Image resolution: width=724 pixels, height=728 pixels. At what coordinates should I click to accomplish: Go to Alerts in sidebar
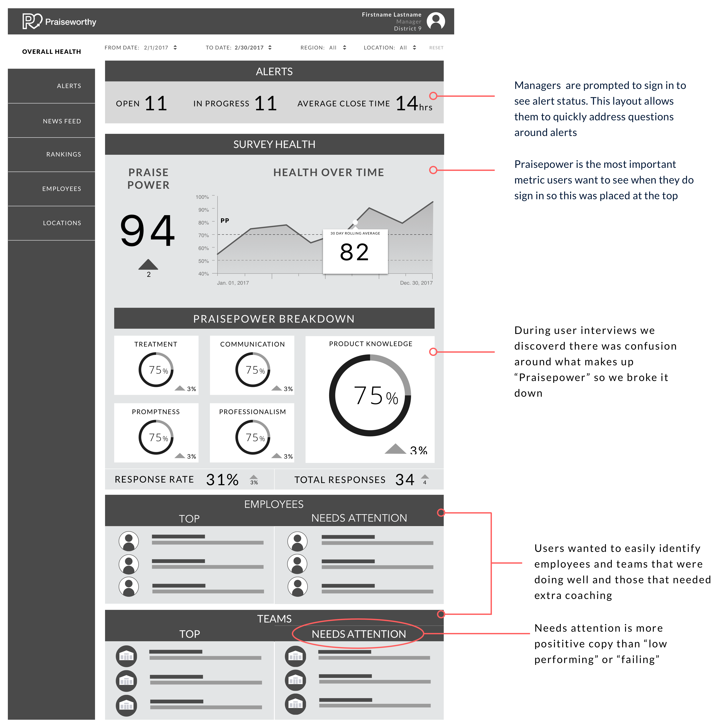(69, 86)
